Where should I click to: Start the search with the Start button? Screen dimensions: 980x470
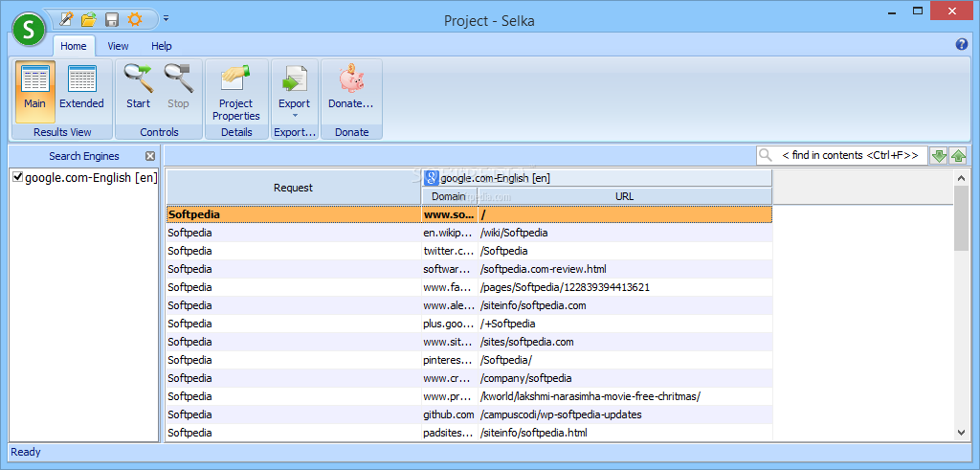138,91
